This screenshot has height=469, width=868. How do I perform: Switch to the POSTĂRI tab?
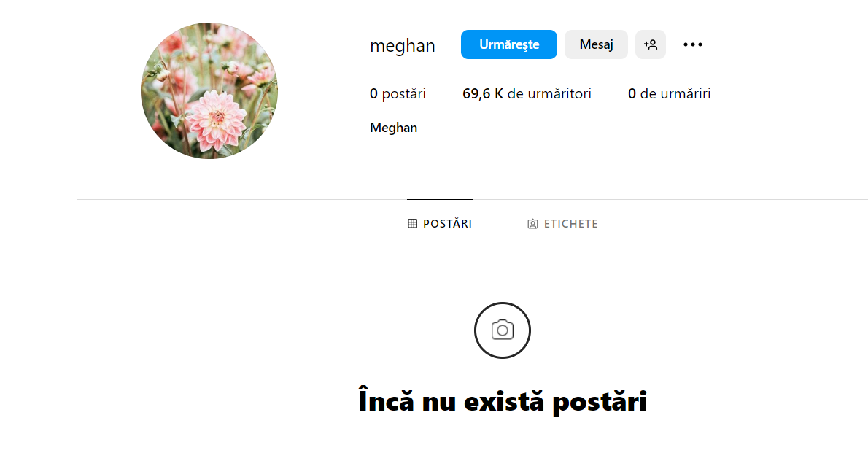(x=440, y=224)
